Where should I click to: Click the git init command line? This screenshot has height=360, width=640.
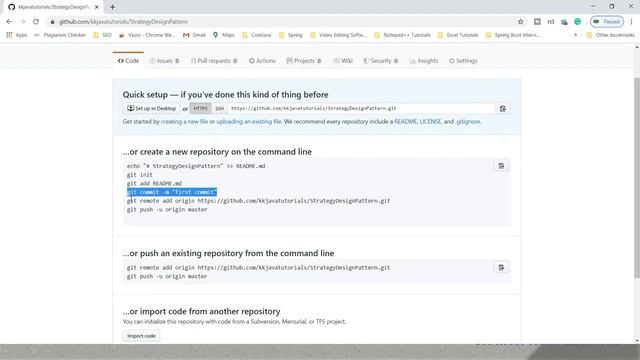(x=140, y=175)
